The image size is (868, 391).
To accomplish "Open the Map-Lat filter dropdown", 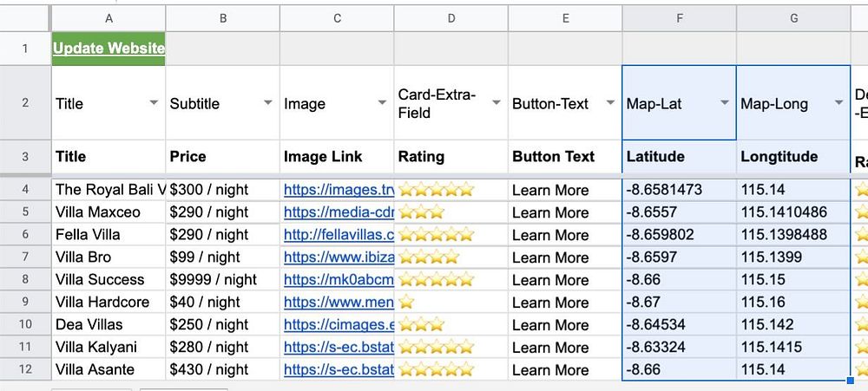I will coord(724,103).
